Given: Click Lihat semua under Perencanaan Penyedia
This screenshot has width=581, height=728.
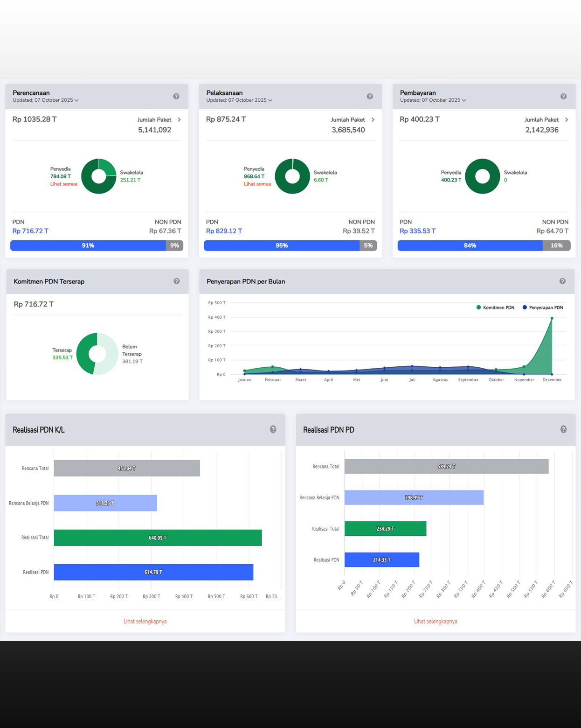Looking at the screenshot, I should click(x=64, y=184).
